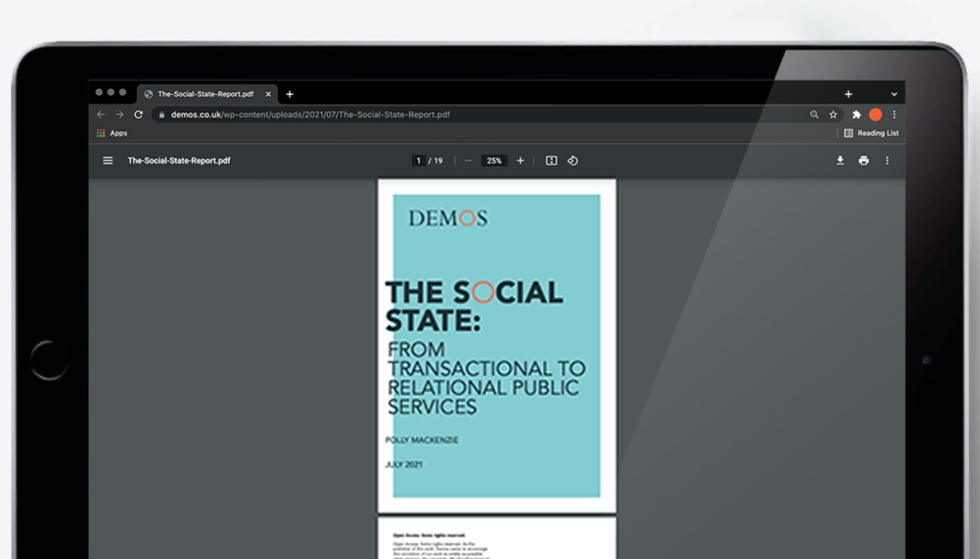Viewport: 980px width, 559px height.
Task: Open the PDF sidebar hamburger menu
Action: pos(108,161)
